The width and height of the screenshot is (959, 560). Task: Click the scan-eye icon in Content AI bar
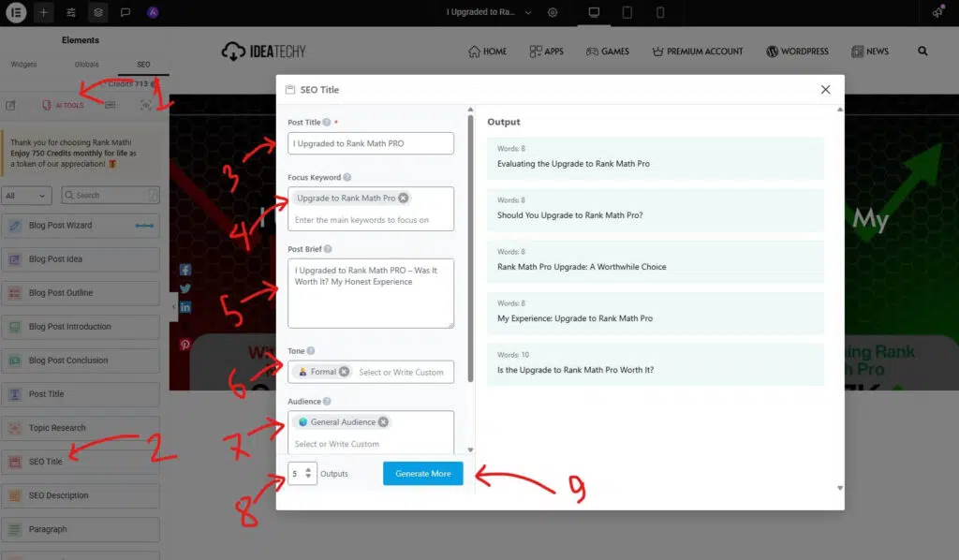tap(145, 105)
